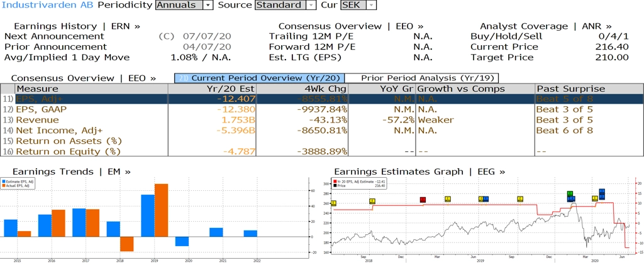The height and width of the screenshot is (265, 644).
Task: Select yellow earnings marker near Sep 2019
Action: (x=520, y=199)
